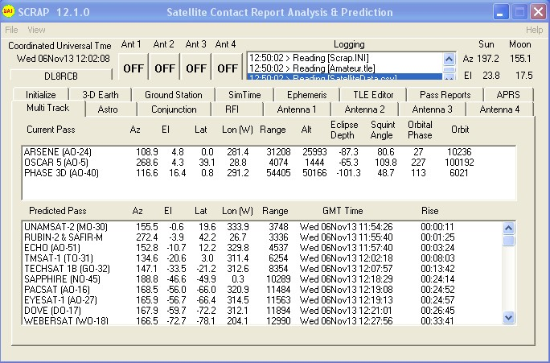Select DOVE (DO-17) predicted pass row
Viewport: 550px width, 363px height.
point(262,311)
